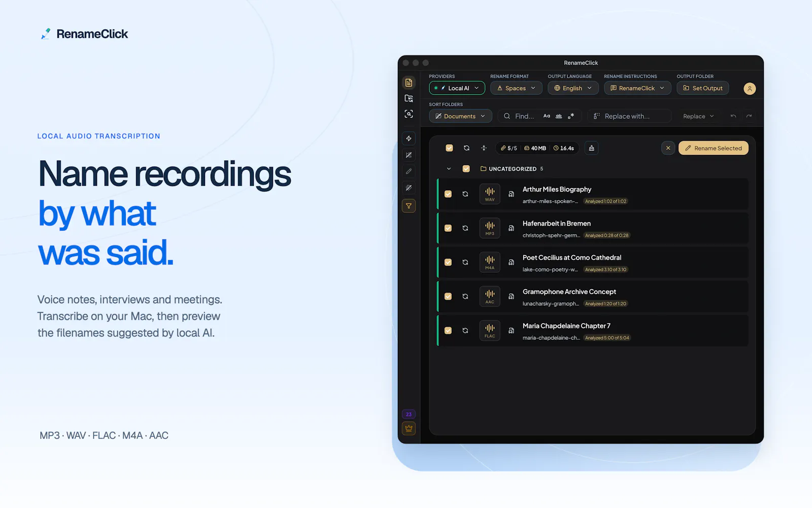Image resolution: width=812 pixels, height=508 pixels.
Task: Open the files view in the sidebar
Action: point(409,83)
